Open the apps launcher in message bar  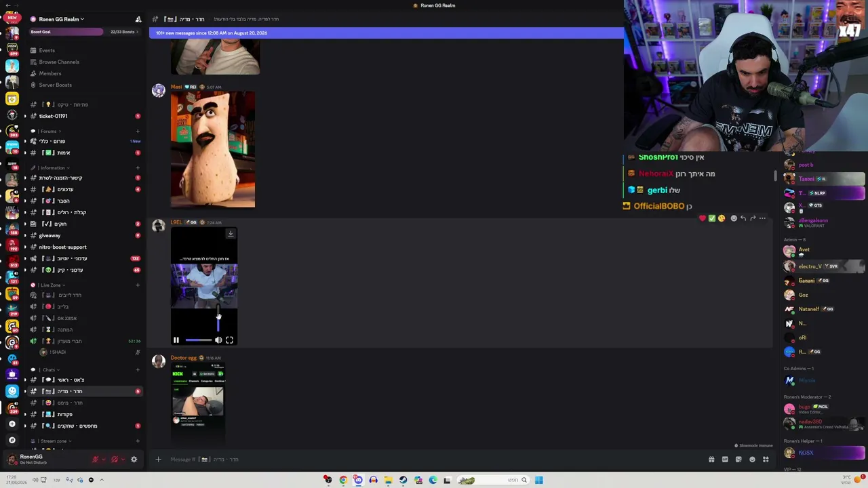[766, 460]
